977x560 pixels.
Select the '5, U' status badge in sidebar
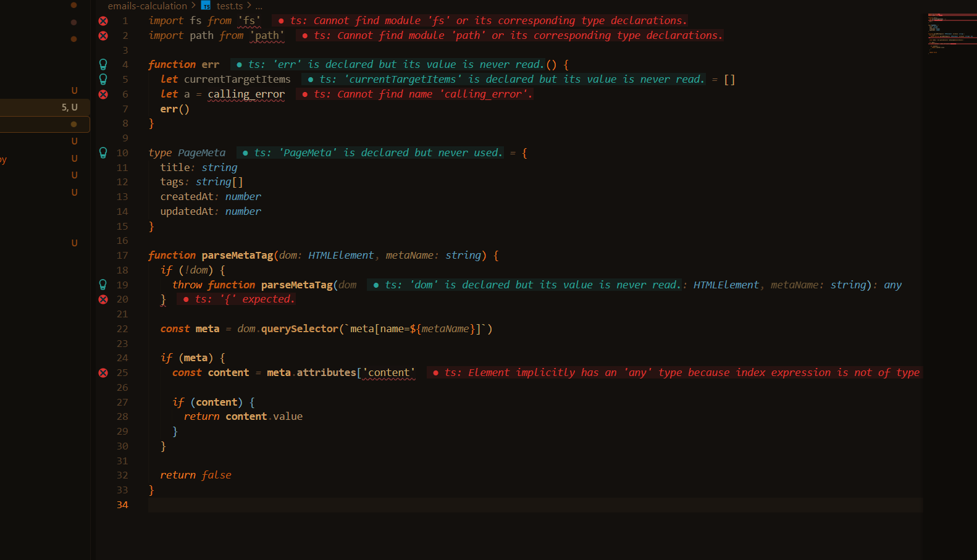tap(69, 107)
